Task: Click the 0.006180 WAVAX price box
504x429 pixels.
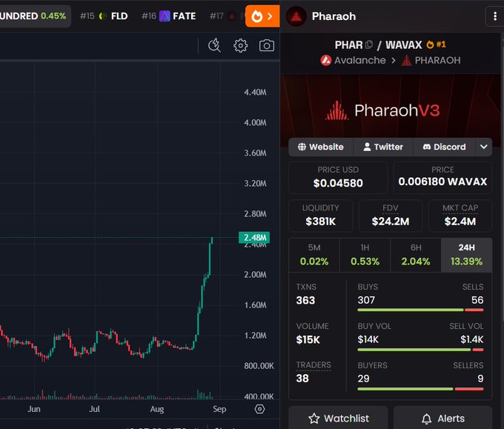Action: click(442, 177)
